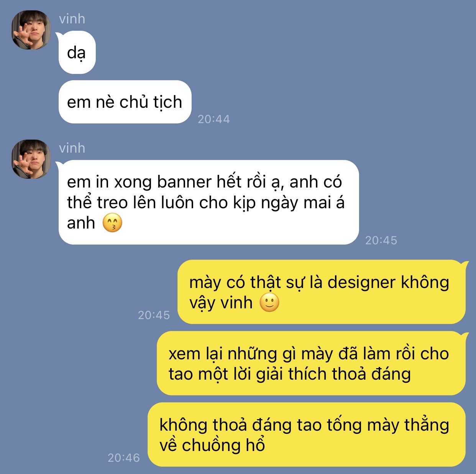476x474 pixels.
Task: Click "chuồng hổ" text in last message
Action: click(x=223, y=446)
